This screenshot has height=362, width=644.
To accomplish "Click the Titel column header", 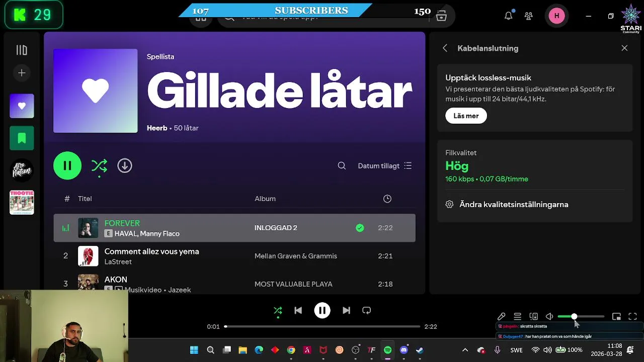I will [85, 199].
